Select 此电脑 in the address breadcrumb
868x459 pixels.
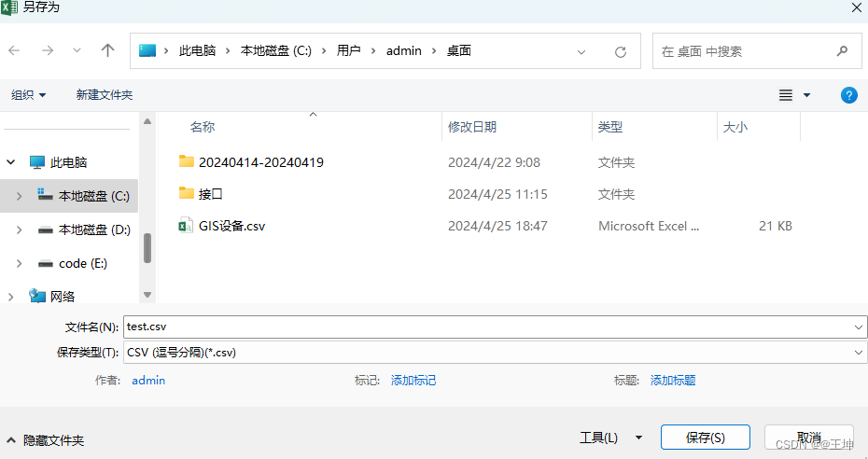(197, 51)
